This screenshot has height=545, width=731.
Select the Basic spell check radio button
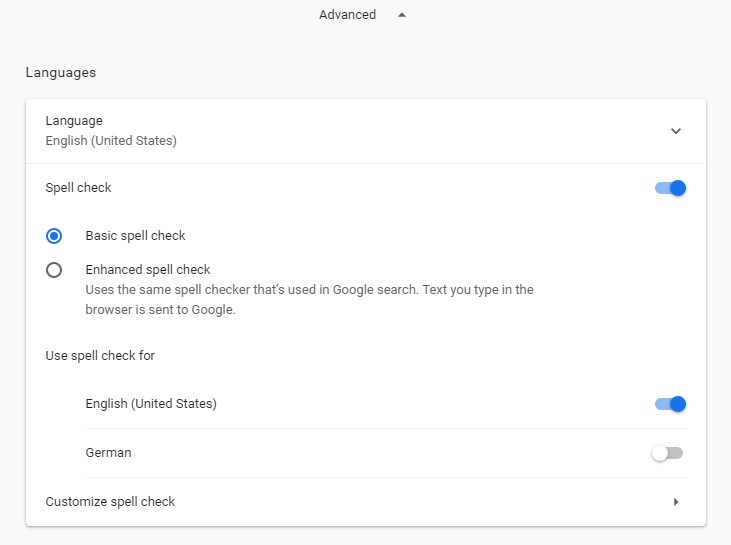click(x=54, y=236)
